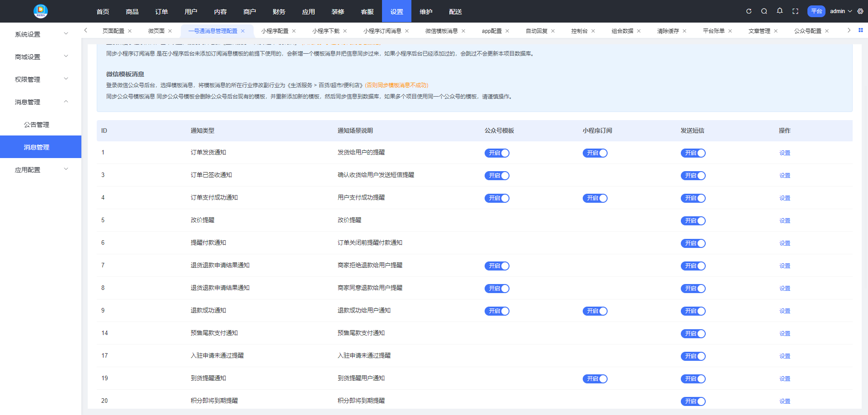Image resolution: width=868 pixels, height=415 pixels.
Task: Close the 页面配置 tab
Action: (x=130, y=31)
